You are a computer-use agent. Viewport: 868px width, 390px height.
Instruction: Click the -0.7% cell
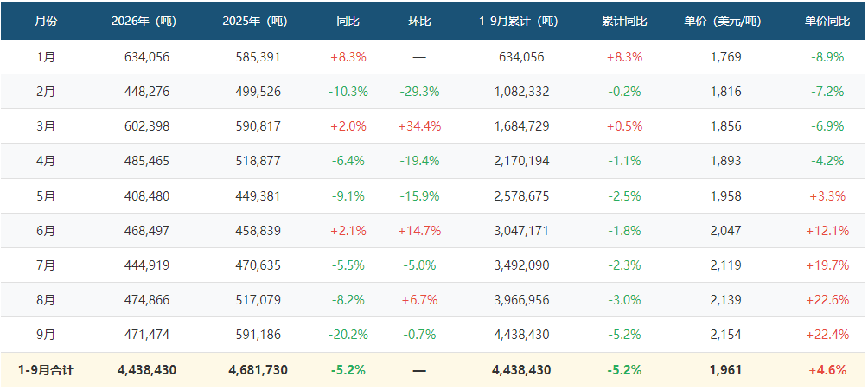(x=419, y=336)
